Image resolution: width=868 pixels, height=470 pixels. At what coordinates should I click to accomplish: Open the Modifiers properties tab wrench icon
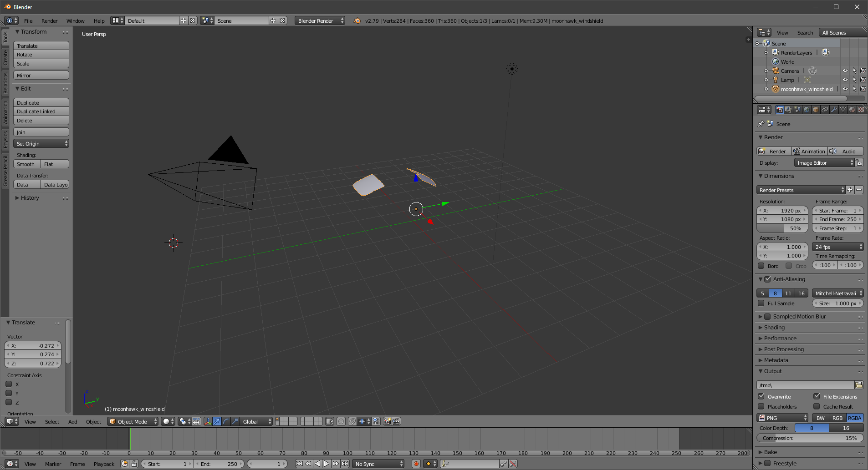[x=834, y=110]
